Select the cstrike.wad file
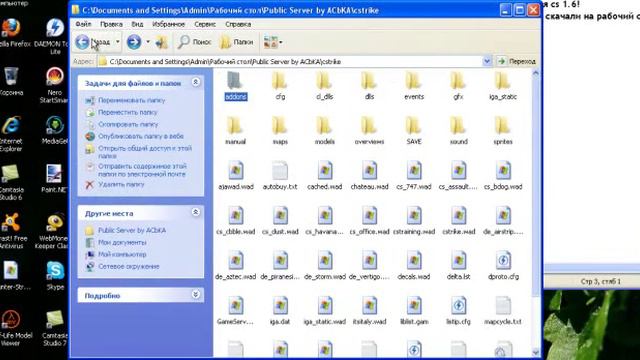The width and height of the screenshot is (640, 360). [458, 220]
